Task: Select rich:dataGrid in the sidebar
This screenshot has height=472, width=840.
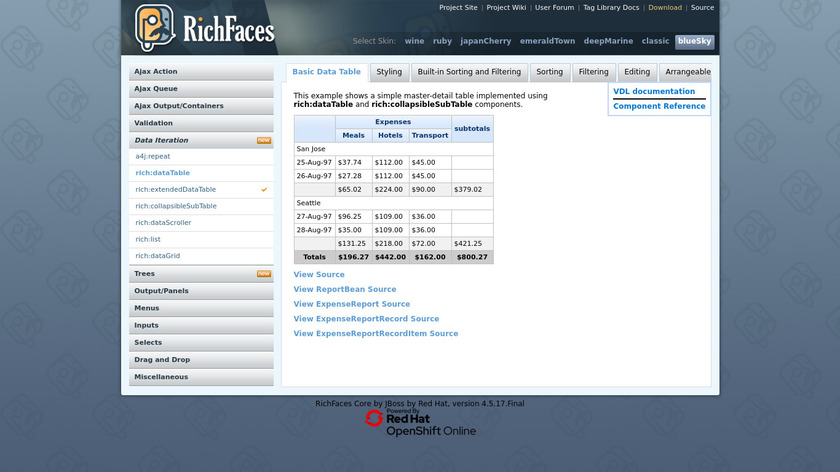Action: 158,256
